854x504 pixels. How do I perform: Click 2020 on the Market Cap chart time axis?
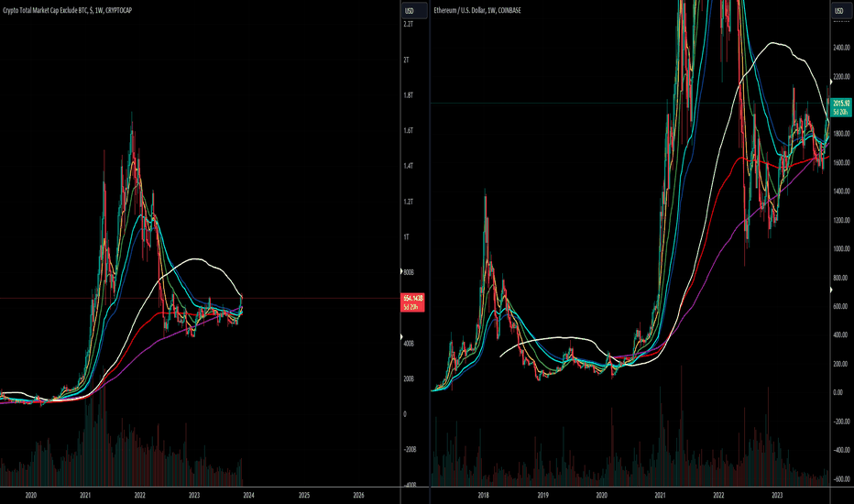point(31,495)
